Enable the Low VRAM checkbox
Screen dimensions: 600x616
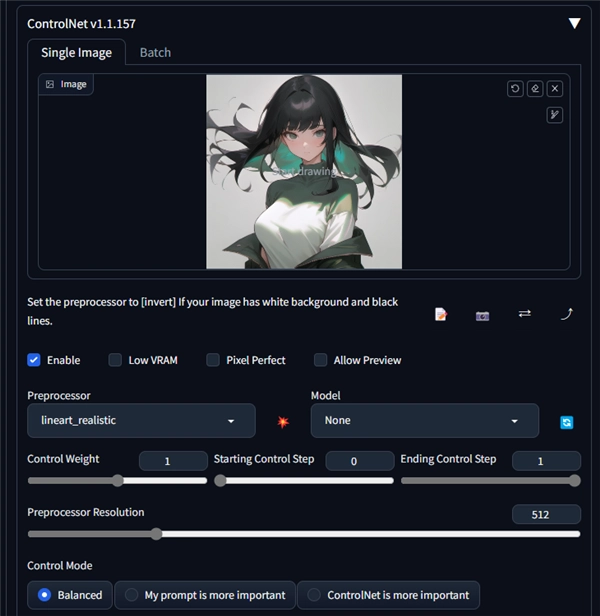115,360
